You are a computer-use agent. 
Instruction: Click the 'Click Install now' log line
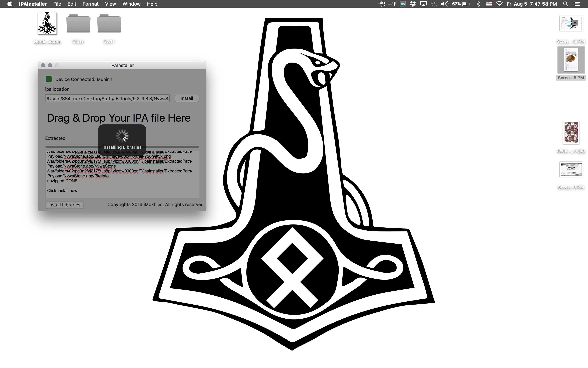[62, 191]
